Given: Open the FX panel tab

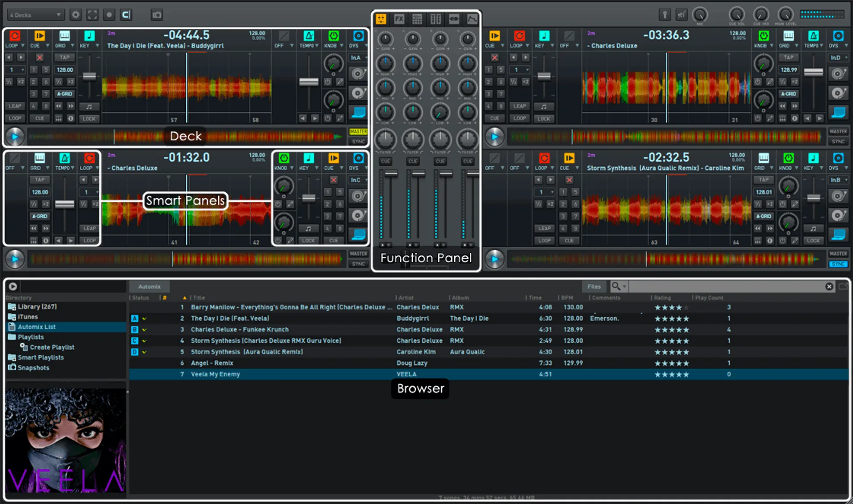Looking at the screenshot, I should pos(399,19).
